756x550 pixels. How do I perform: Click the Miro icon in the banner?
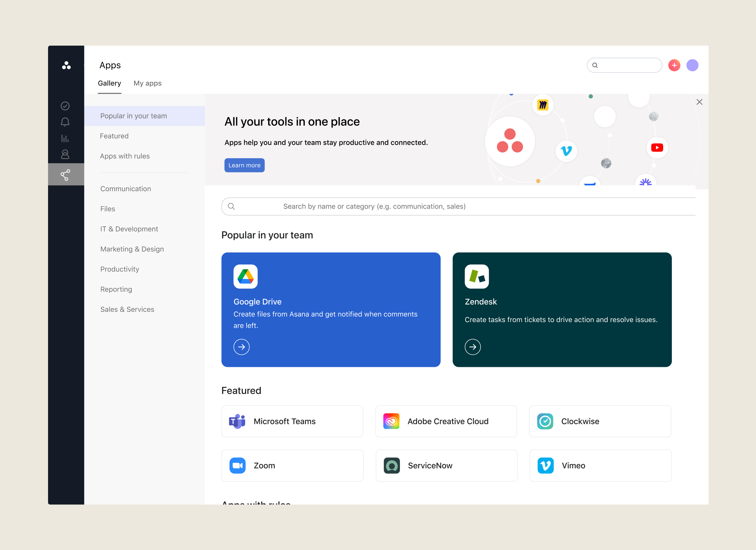point(543,105)
